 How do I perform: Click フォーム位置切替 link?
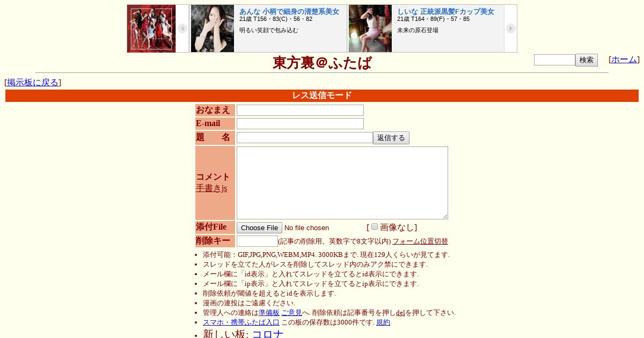[420, 241]
